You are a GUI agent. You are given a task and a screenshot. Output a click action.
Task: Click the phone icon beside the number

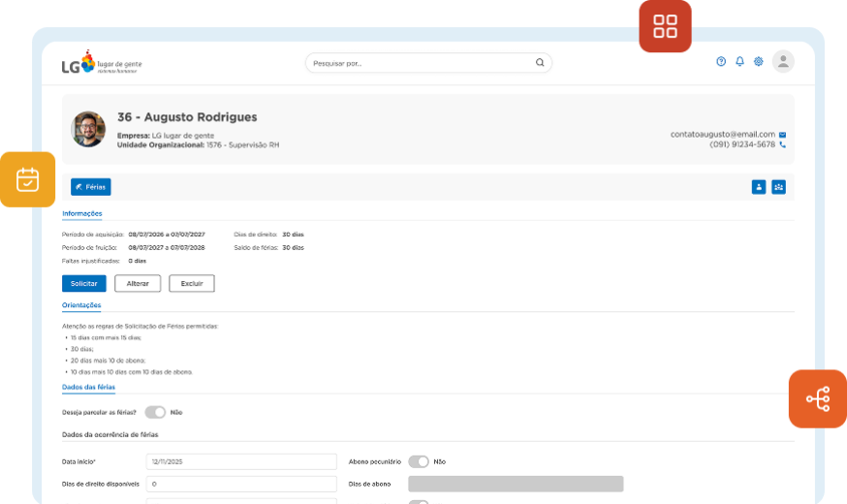(782, 144)
